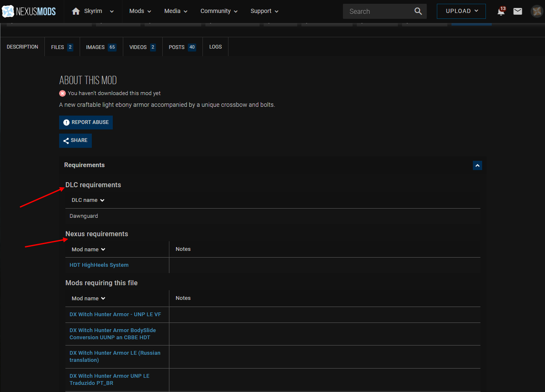Open DX Witch Hunter Armor LE Russian translation

pos(115,356)
